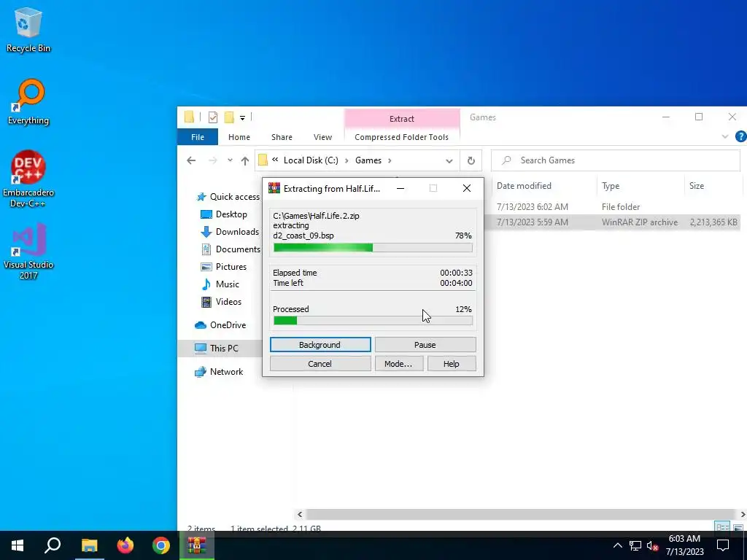Click the Games breadcrumb in address bar

pyautogui.click(x=368, y=160)
